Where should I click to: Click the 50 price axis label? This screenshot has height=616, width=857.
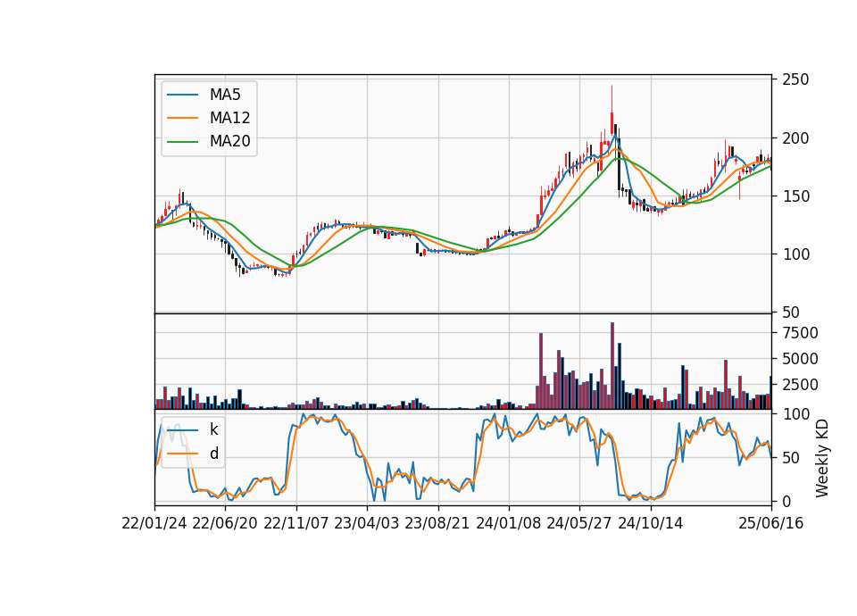click(x=791, y=312)
